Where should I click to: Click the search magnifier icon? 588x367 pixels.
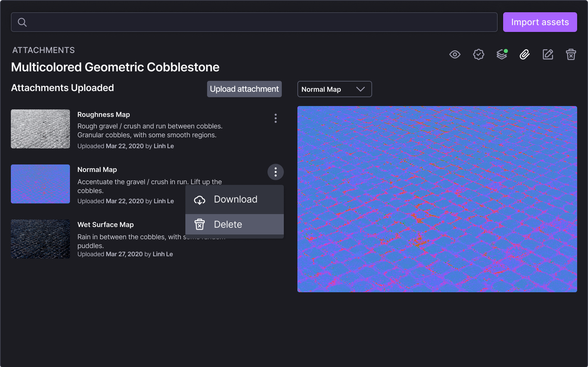coord(22,22)
